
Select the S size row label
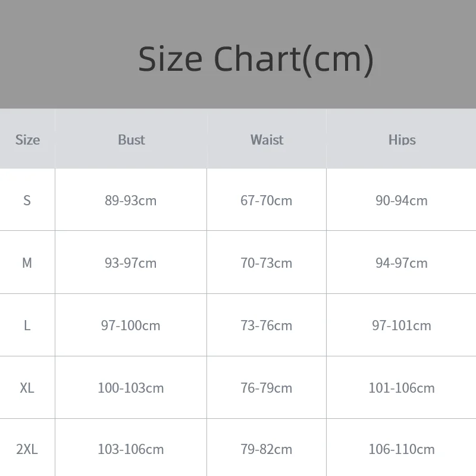pyautogui.click(x=27, y=201)
